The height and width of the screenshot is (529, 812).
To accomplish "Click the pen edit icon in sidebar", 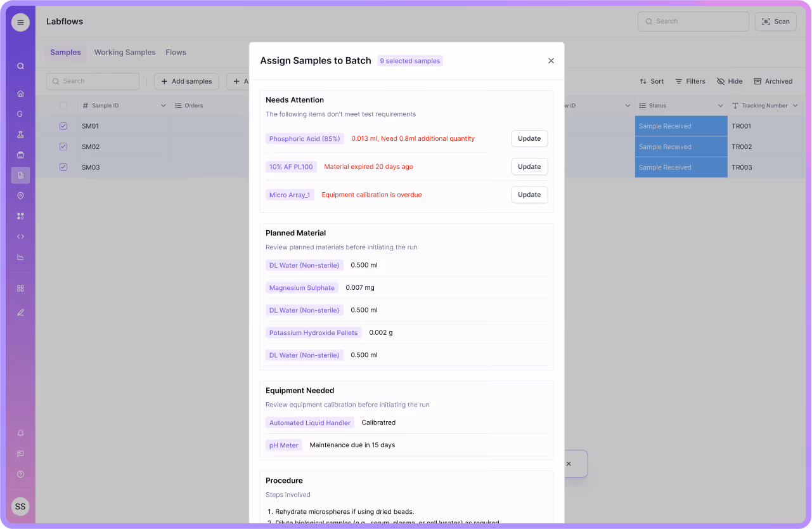I will click(x=20, y=312).
